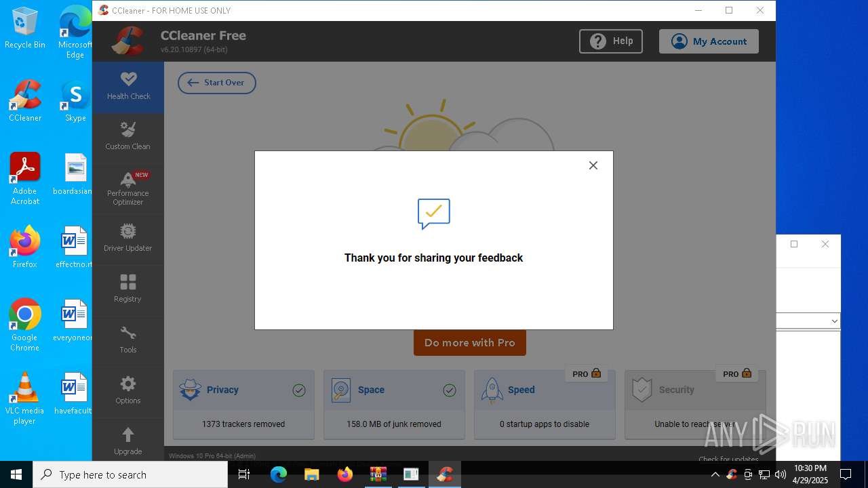Click the Privacy green checkmark
The height and width of the screenshot is (488, 868).
(299, 390)
